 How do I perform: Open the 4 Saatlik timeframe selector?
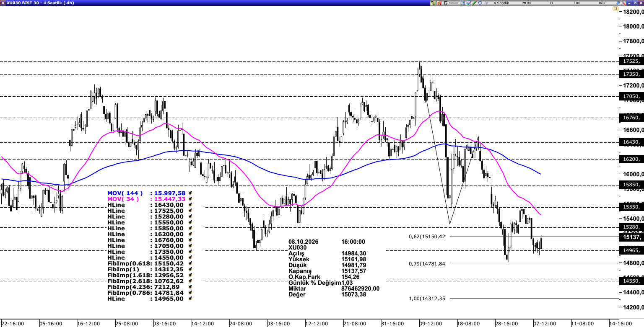click(501, 3)
